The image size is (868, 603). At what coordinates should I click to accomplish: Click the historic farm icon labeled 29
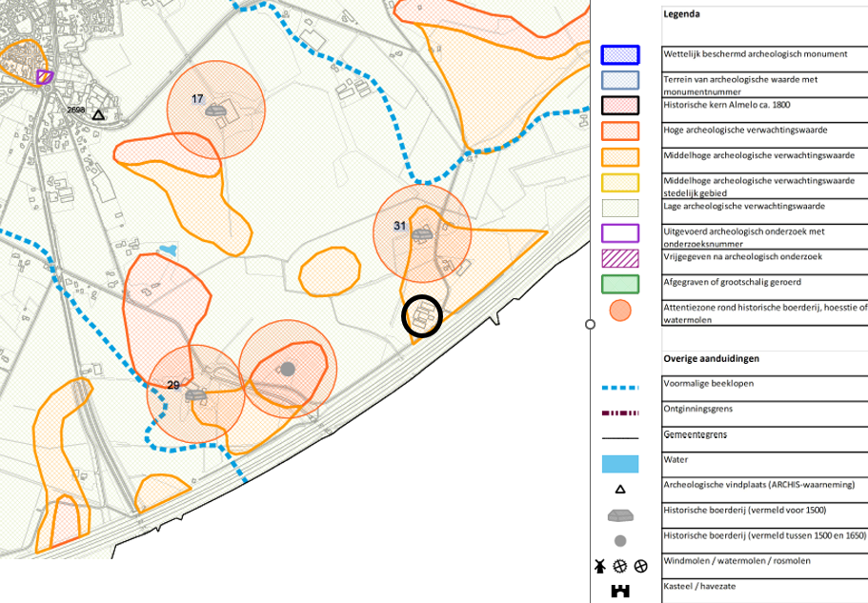point(196,393)
